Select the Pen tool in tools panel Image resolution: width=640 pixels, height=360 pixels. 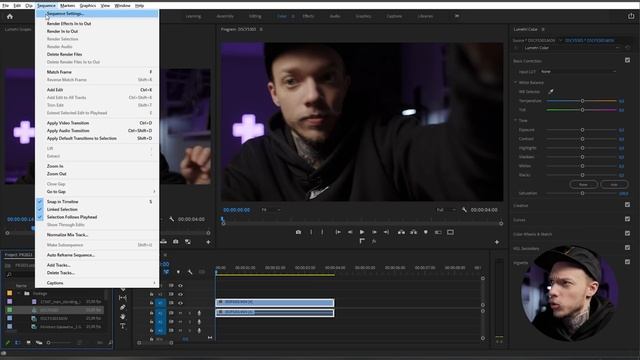(123, 307)
